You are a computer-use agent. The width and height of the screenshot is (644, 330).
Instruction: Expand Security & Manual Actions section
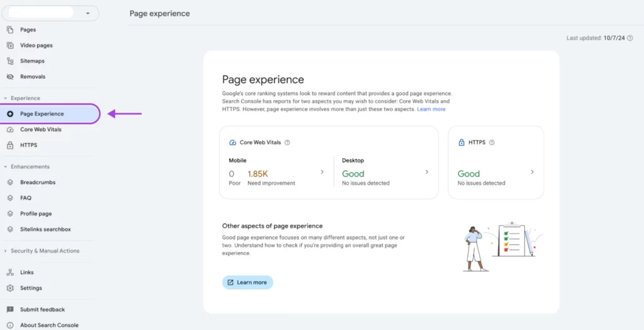(x=6, y=251)
